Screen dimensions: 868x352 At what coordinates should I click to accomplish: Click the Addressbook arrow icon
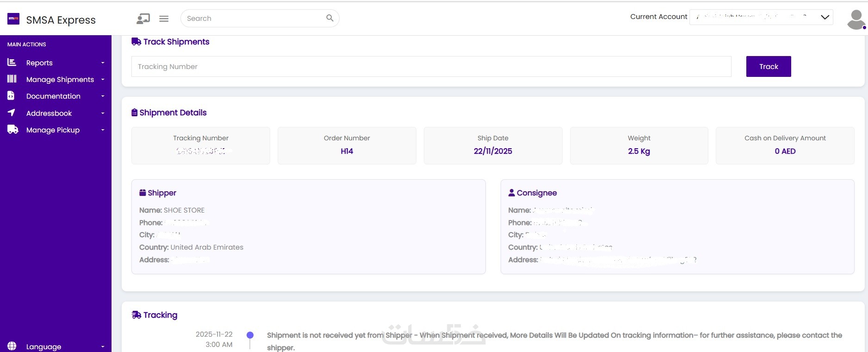pyautogui.click(x=12, y=113)
